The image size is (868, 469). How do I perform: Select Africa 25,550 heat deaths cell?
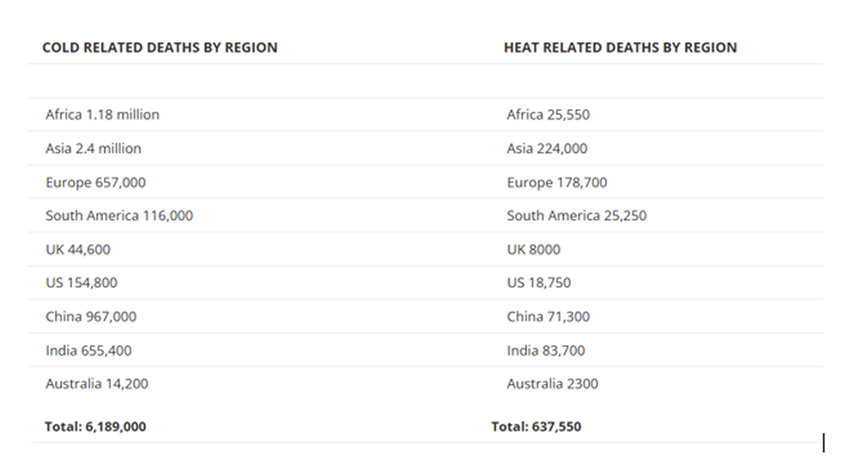point(548,114)
